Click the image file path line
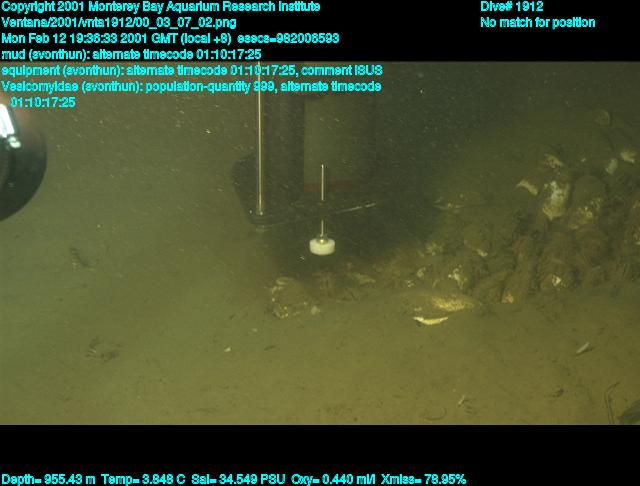Screen dimensions: 640x486 point(119,23)
